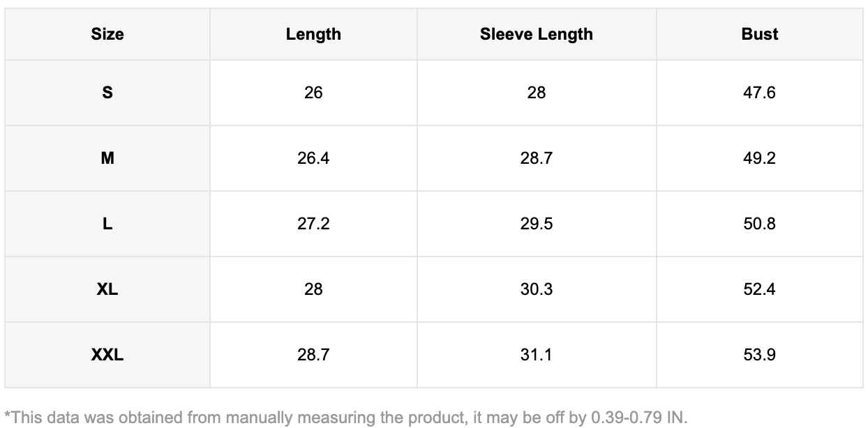Image resolution: width=868 pixels, height=428 pixels.
Task: Click the 26.4 length value for M
Action: click(x=313, y=158)
